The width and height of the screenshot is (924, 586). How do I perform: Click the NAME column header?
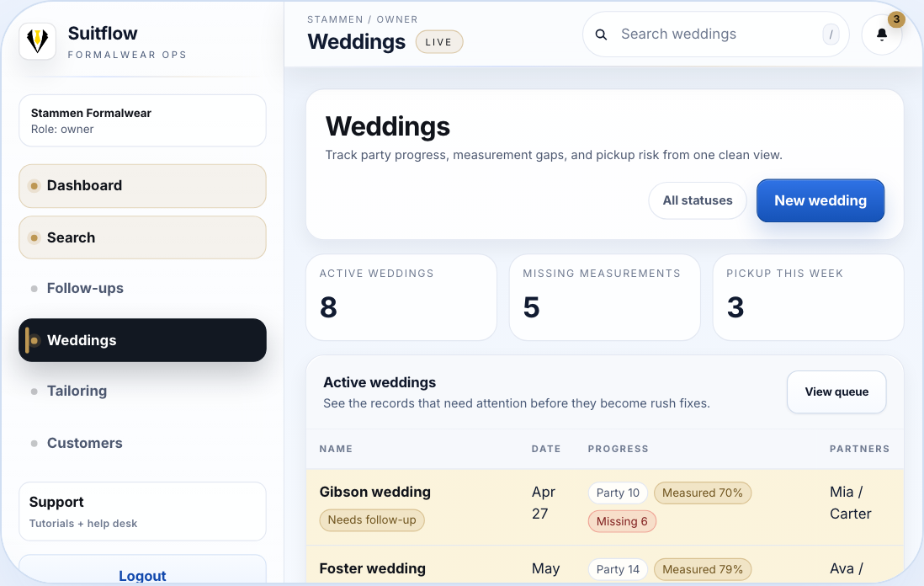click(336, 449)
